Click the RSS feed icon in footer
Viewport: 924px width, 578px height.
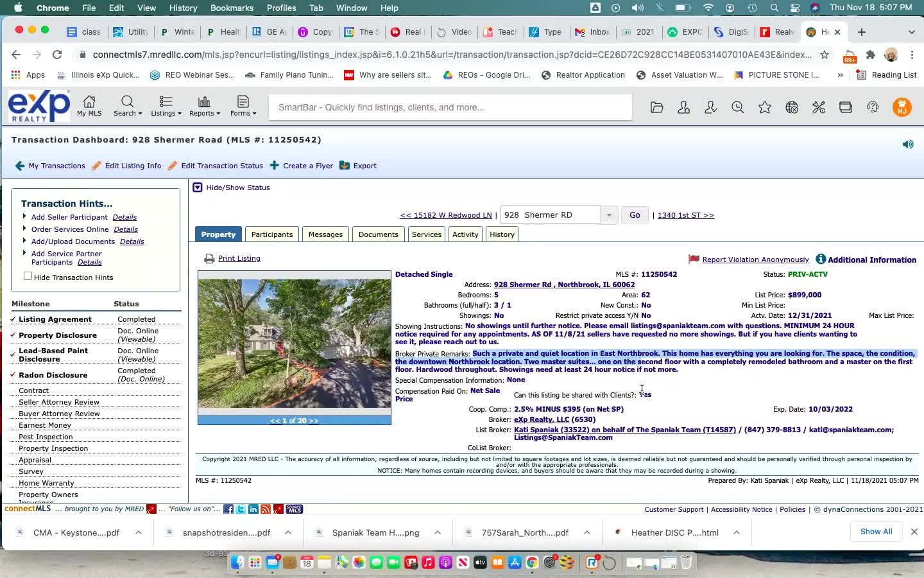[266, 509]
